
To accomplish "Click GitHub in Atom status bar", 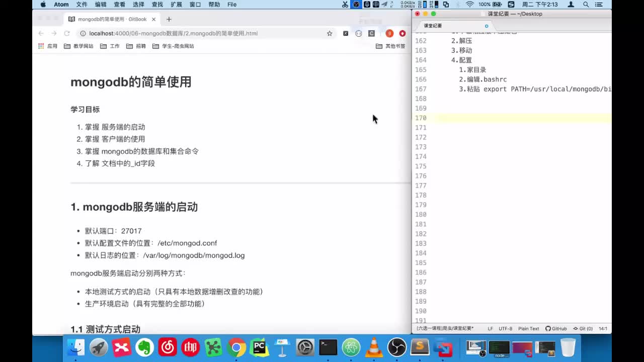I will (556, 328).
